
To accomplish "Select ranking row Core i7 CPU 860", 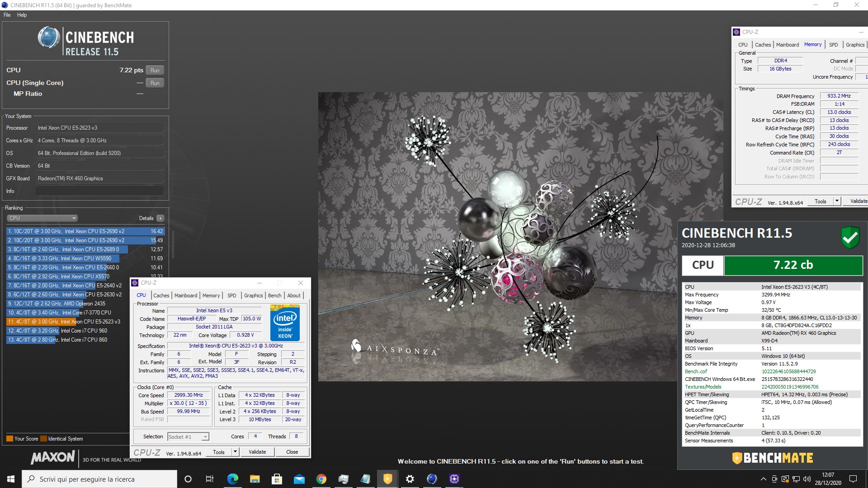I will tap(68, 340).
